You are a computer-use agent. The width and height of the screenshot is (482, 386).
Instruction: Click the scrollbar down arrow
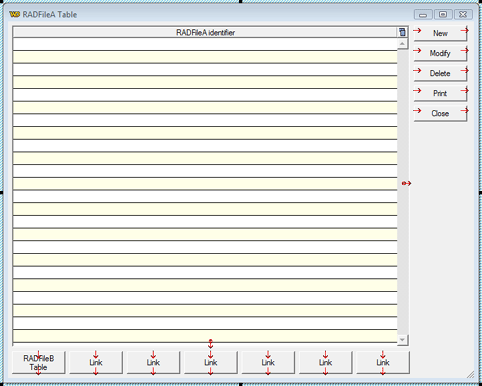pos(402,340)
